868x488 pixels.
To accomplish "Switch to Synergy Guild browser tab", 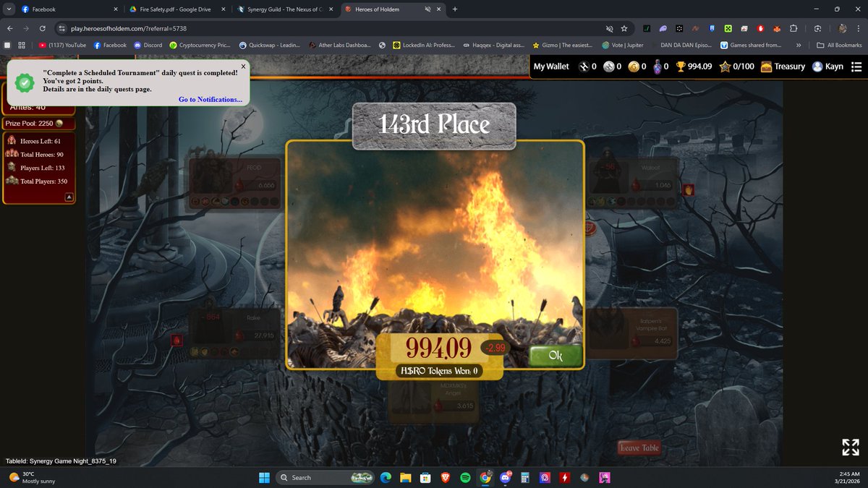I will click(284, 9).
